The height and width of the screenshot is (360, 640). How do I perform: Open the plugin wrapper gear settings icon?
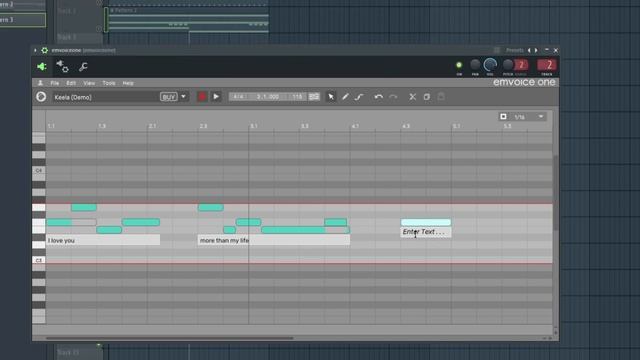coord(62,66)
